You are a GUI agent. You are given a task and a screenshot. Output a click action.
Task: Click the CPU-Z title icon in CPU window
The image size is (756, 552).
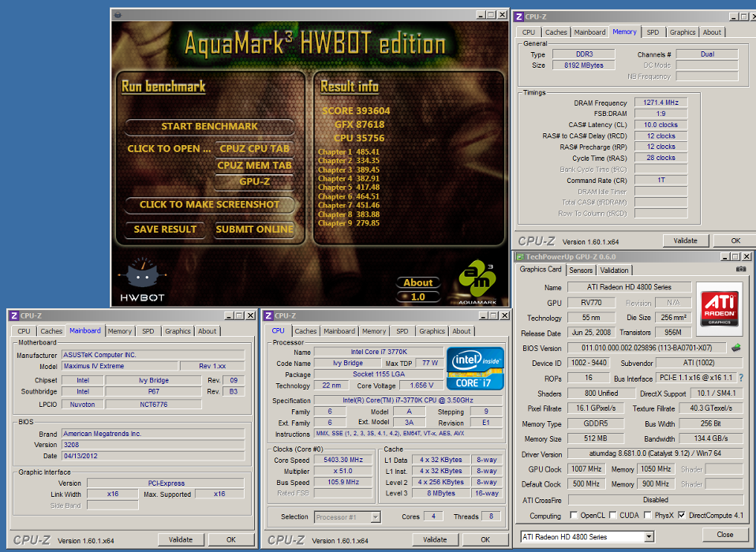(x=268, y=315)
